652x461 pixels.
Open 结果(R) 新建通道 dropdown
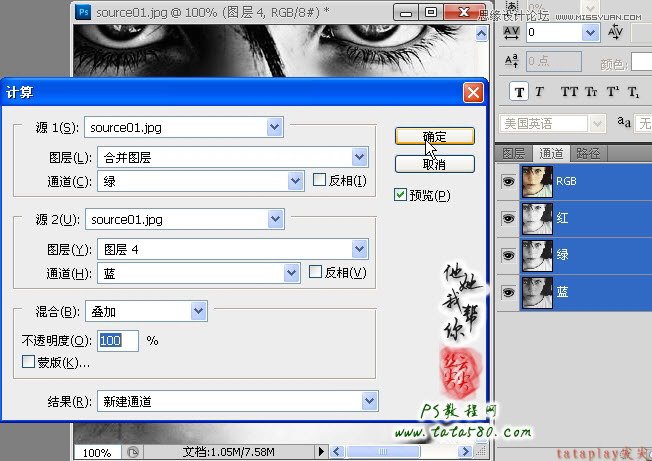point(370,401)
